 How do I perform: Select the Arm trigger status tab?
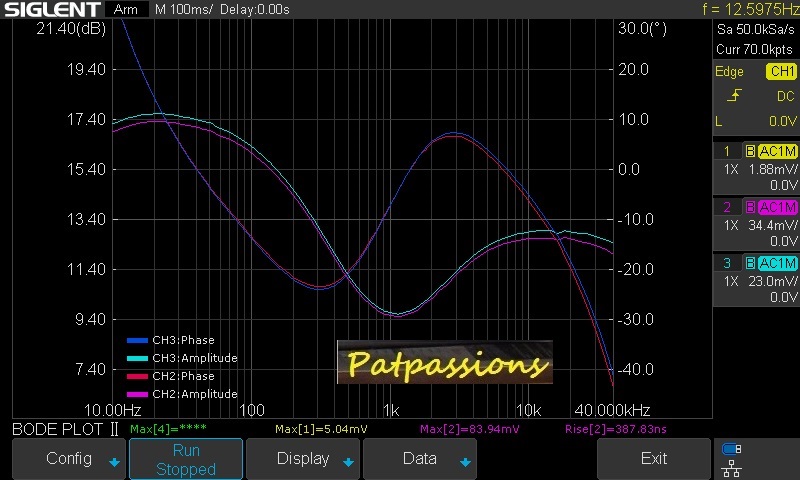click(126, 9)
